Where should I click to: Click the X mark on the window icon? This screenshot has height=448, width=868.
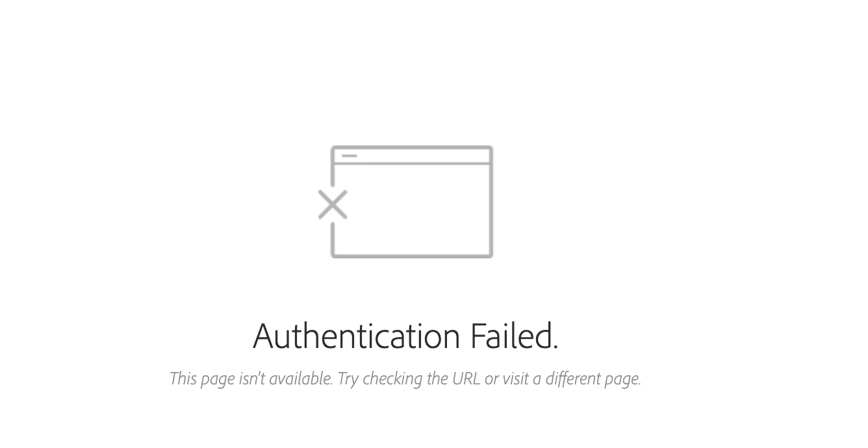[333, 205]
